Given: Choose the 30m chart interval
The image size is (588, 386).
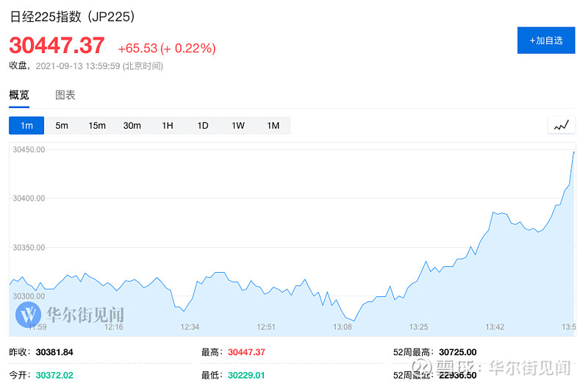Looking at the screenshot, I should [x=132, y=126].
